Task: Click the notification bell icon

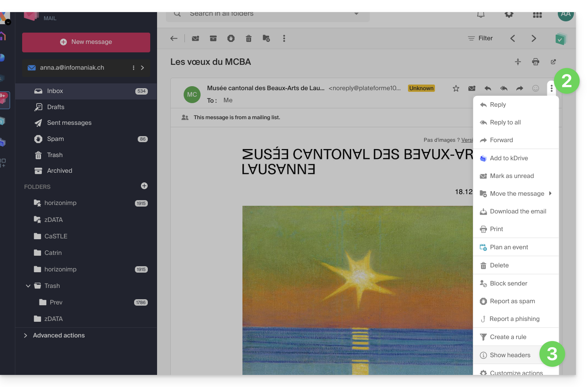Action: pos(481,14)
